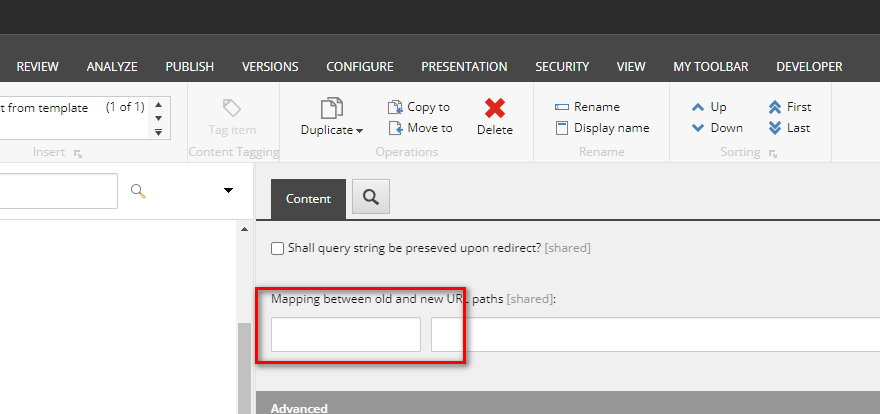
Task: Click the tree search magnifier icon
Action: (x=139, y=191)
